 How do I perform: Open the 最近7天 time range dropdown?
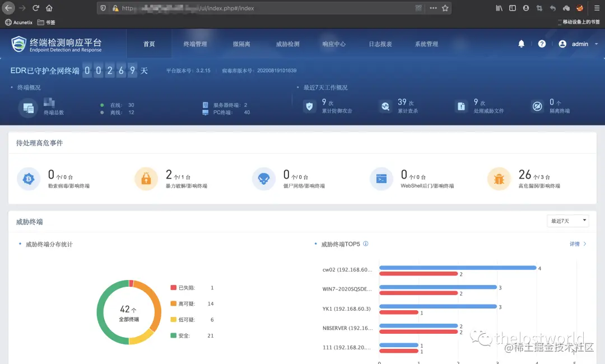pyautogui.click(x=567, y=221)
